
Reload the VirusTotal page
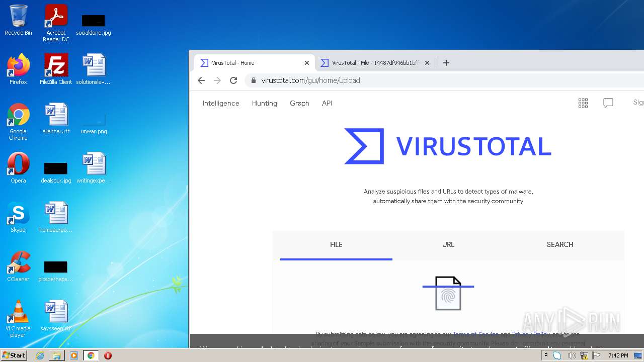click(233, 80)
